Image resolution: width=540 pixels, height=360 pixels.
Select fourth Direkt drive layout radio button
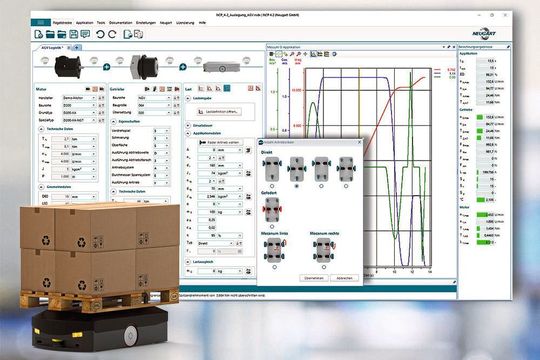(x=346, y=186)
